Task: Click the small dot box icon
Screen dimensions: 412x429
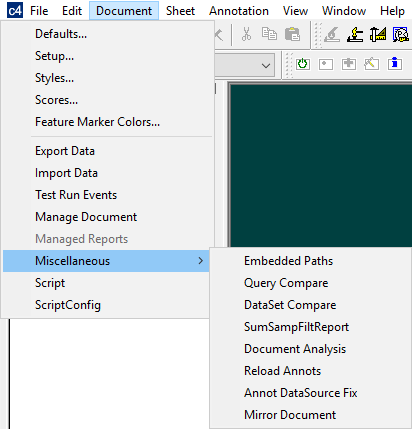Action: click(326, 64)
